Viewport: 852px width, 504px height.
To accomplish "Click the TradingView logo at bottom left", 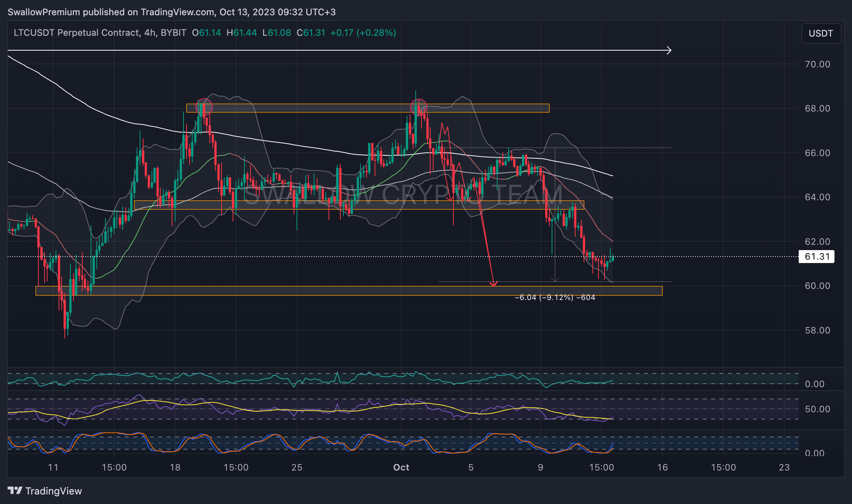I will point(45,491).
